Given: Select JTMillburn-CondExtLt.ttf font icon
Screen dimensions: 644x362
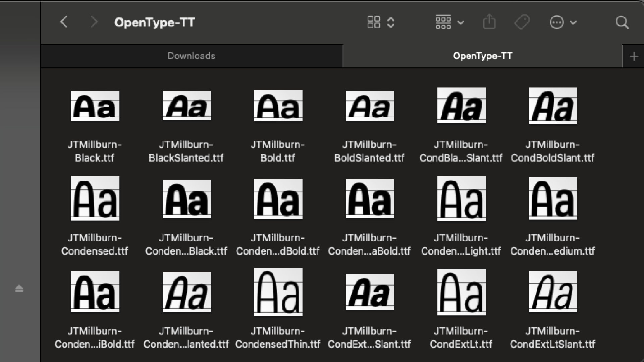Looking at the screenshot, I should click(462, 292).
